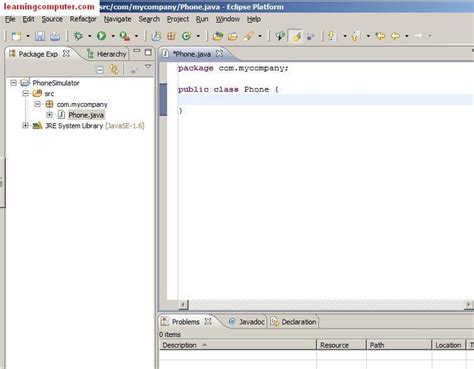Save the file with the Save icon
The width and height of the screenshot is (474, 369).
coord(40,36)
